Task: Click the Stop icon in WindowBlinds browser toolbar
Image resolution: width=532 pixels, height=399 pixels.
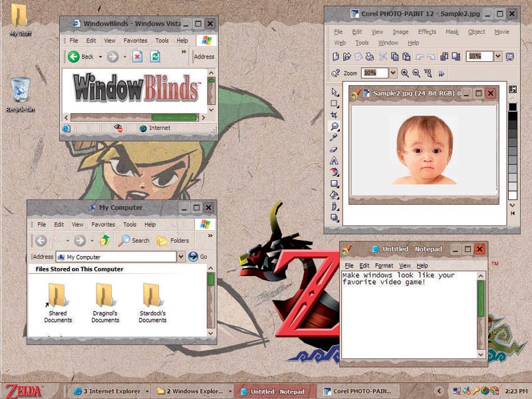Action: [x=137, y=57]
